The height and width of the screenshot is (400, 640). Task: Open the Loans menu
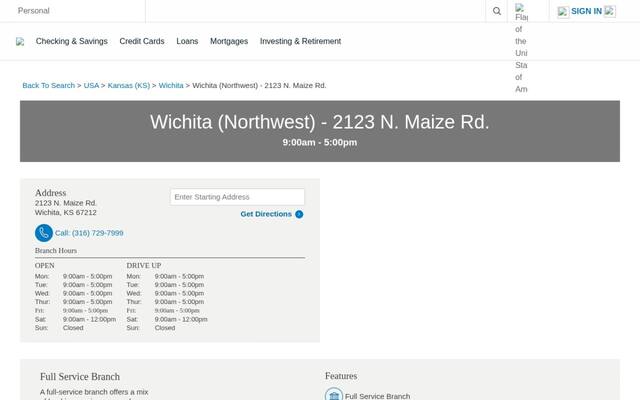coord(187,41)
